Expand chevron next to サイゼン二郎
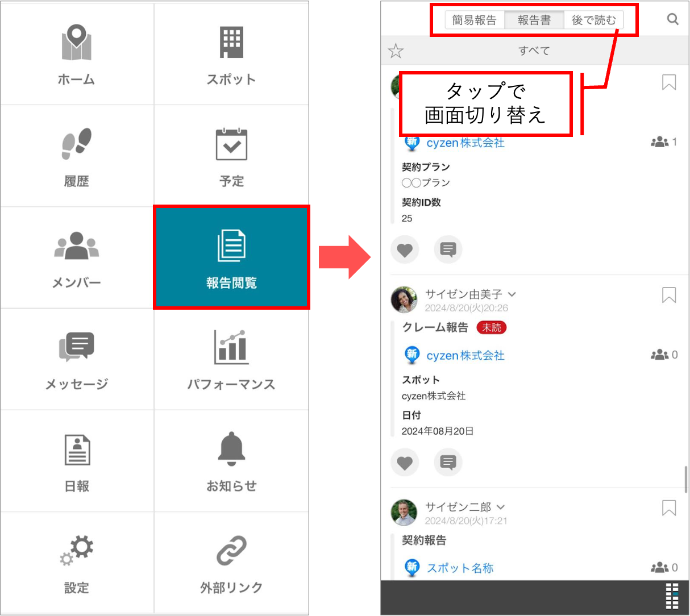Image resolution: width=690 pixels, height=616 pixels. pyautogui.click(x=501, y=507)
